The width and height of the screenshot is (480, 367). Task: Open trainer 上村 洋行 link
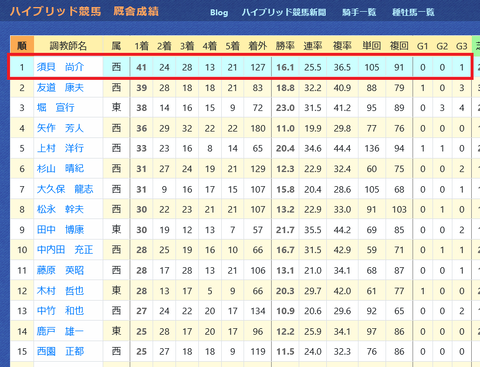[x=60, y=148]
